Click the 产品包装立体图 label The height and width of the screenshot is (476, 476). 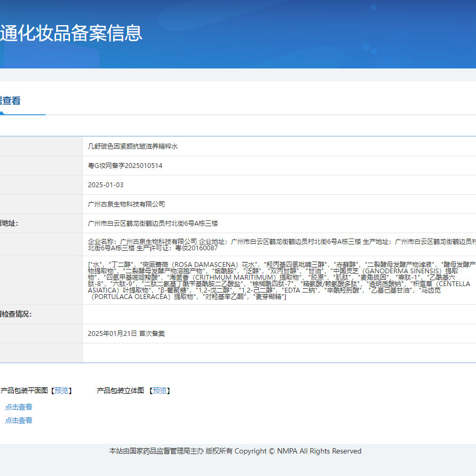pyautogui.click(x=120, y=390)
